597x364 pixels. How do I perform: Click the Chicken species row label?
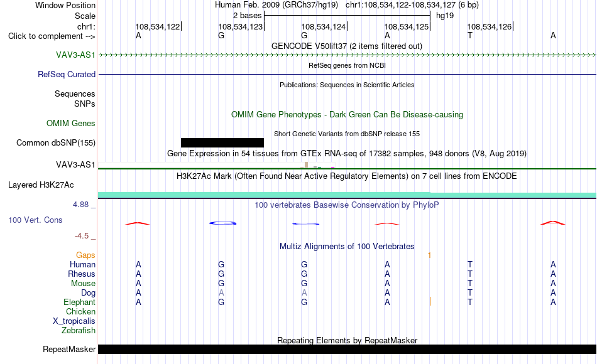(x=80, y=311)
